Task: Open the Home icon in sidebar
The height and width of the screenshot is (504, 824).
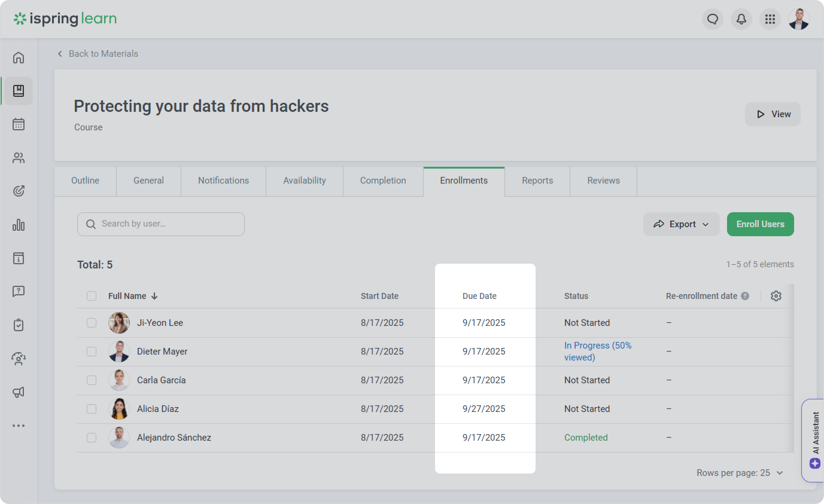Action: 19,57
